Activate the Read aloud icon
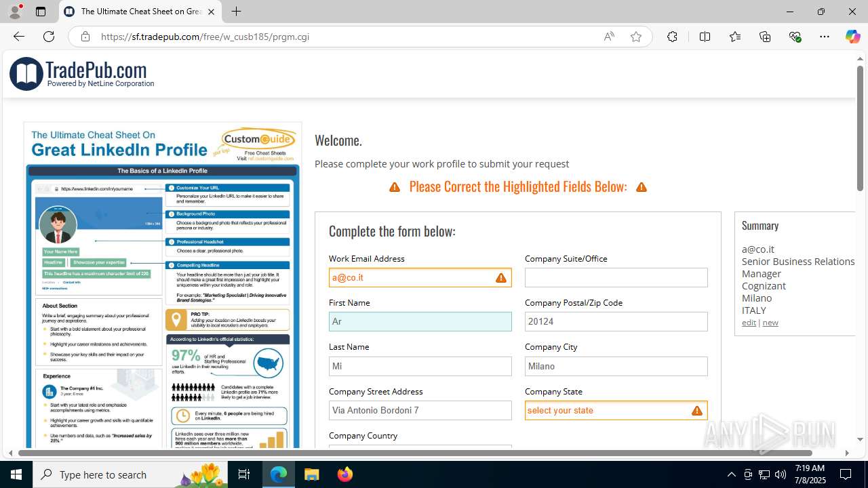This screenshot has width=868, height=488. [x=609, y=37]
